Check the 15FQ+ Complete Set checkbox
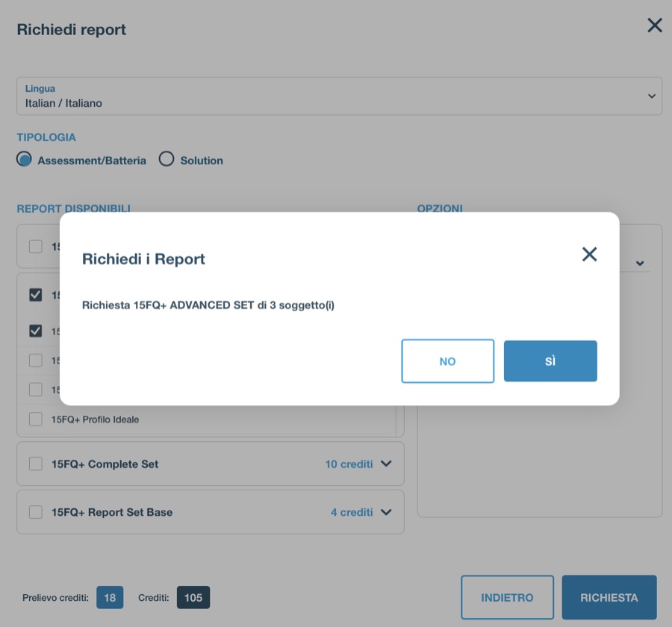This screenshot has width=672, height=627. (36, 464)
